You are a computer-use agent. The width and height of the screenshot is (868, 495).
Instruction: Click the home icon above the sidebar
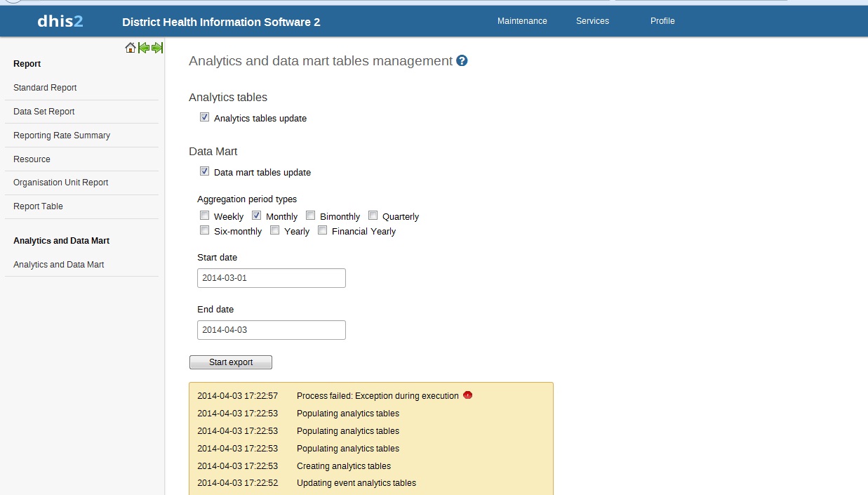coord(131,48)
